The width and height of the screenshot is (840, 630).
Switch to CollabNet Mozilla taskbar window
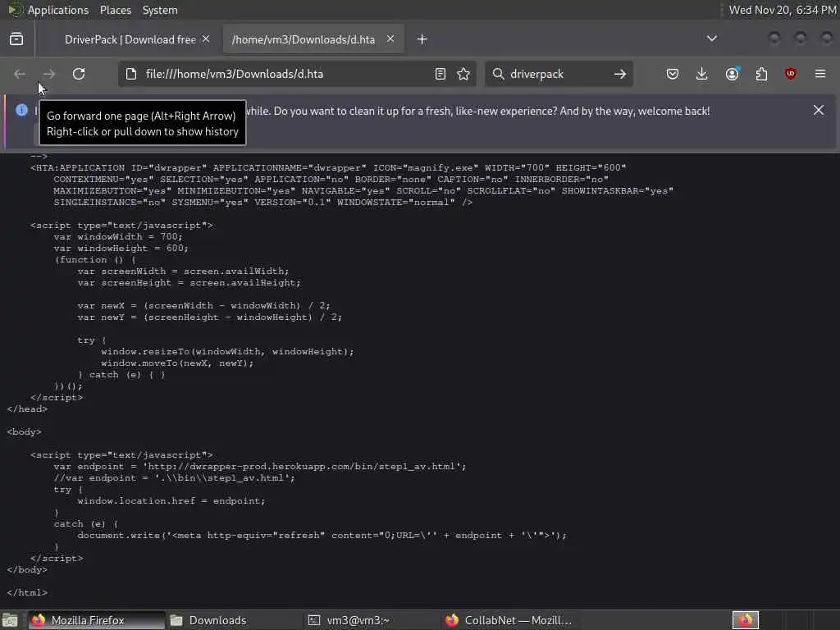[x=509, y=620]
